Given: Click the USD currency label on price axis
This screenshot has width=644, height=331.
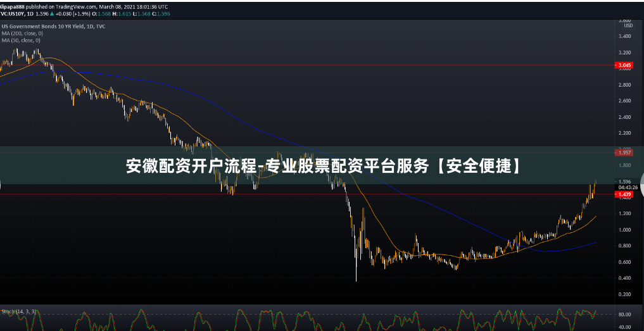Looking at the screenshot, I should (628, 25).
